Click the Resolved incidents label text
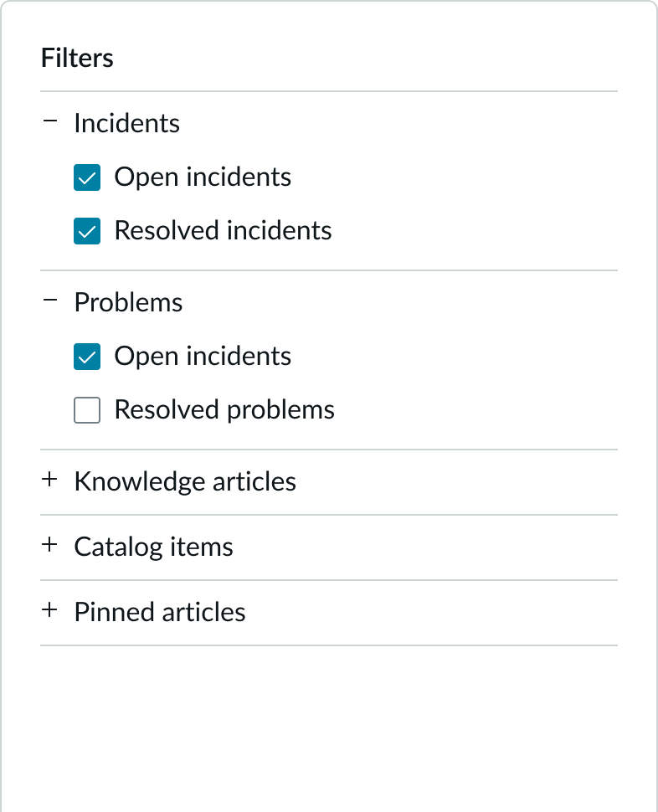This screenshot has height=812, width=658. click(x=224, y=231)
